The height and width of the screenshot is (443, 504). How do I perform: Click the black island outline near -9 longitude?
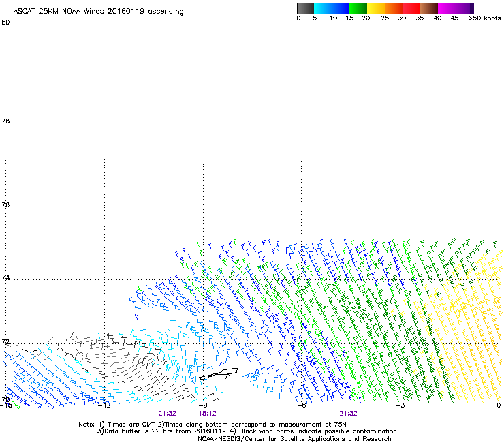tap(219, 374)
